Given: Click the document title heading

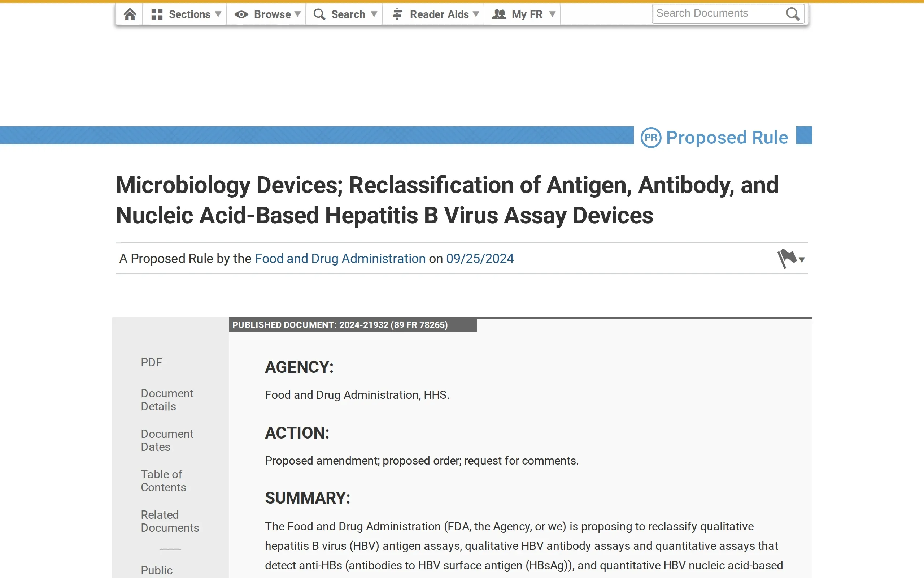Looking at the screenshot, I should point(447,200).
